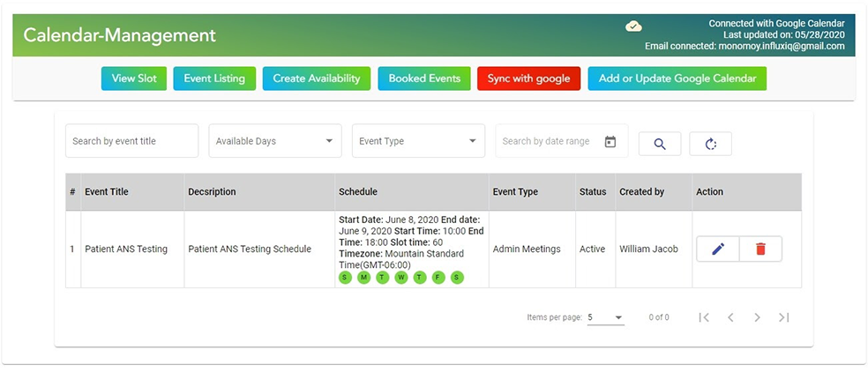Edit Patient ANS Testing with pencil icon

(717, 249)
